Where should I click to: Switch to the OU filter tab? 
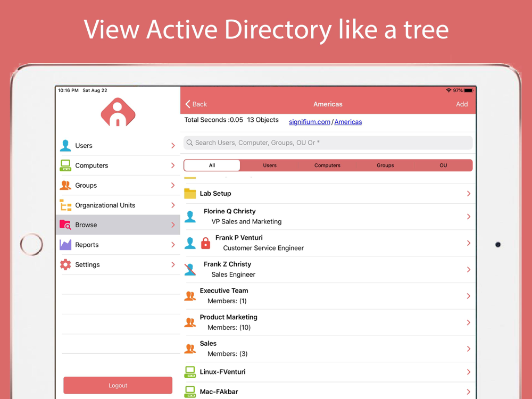pos(443,165)
